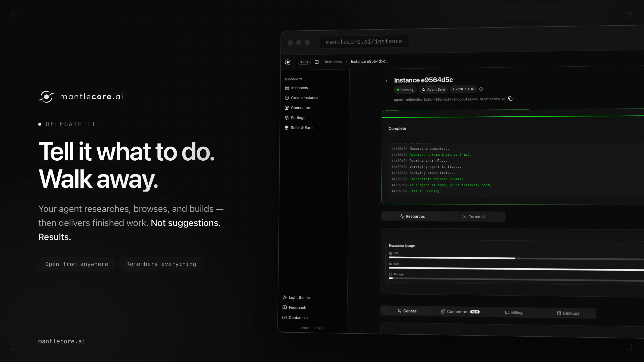Switch to the Resources tab
This screenshot has width=644, height=362.
412,216
